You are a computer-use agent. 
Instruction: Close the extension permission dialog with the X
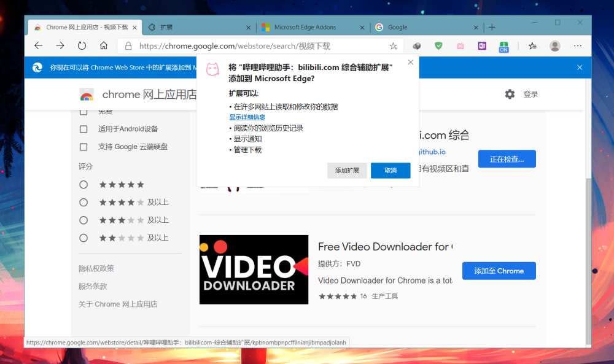410,62
